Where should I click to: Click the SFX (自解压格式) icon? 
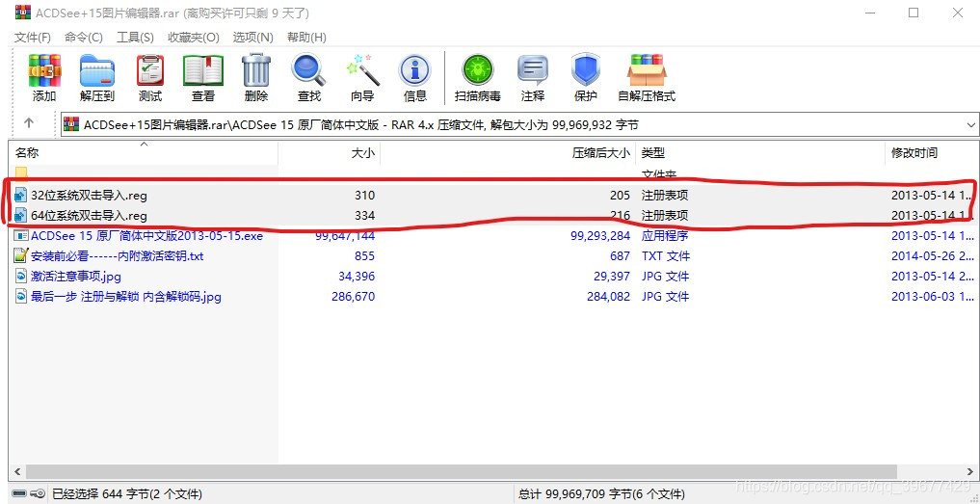tap(647, 78)
